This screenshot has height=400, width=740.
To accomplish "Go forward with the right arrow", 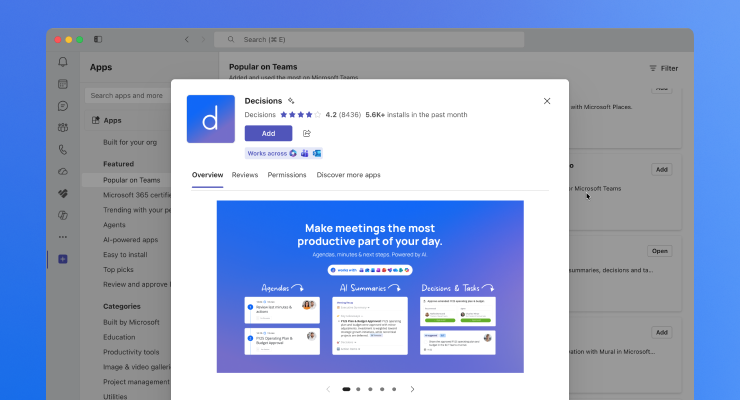I will click(203, 40).
